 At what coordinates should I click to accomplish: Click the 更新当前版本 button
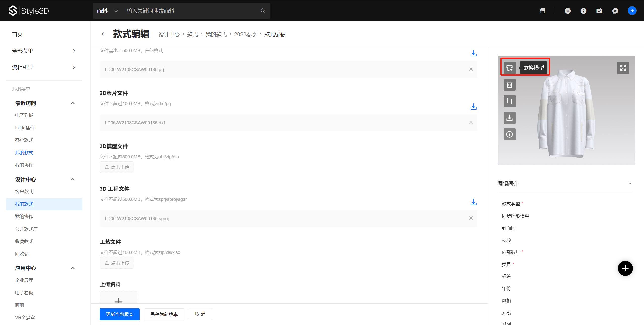point(119,314)
